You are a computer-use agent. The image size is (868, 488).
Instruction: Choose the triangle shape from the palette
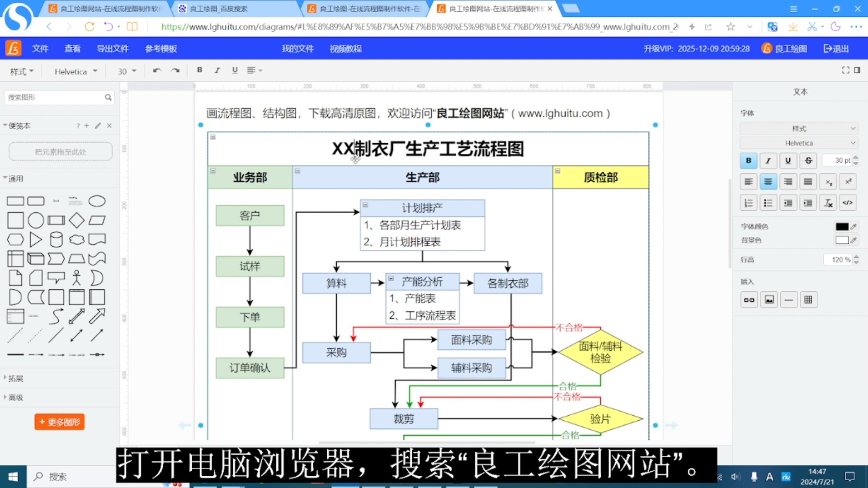pos(36,239)
